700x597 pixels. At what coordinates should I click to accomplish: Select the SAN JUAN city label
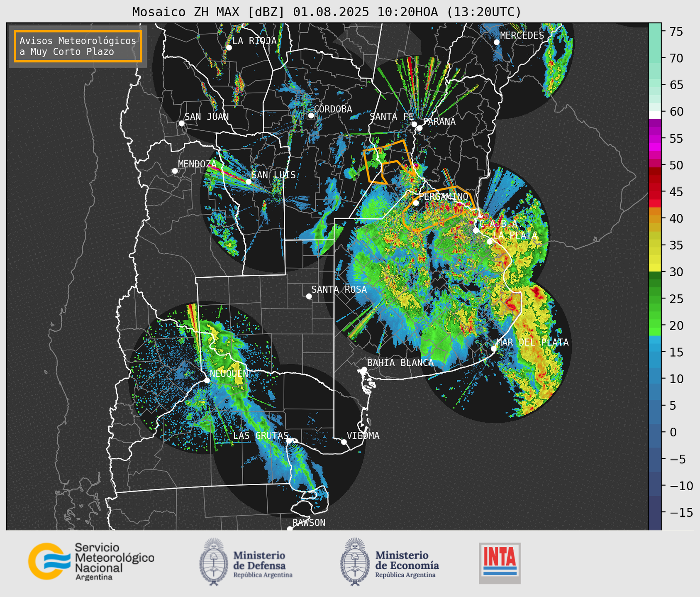(206, 117)
